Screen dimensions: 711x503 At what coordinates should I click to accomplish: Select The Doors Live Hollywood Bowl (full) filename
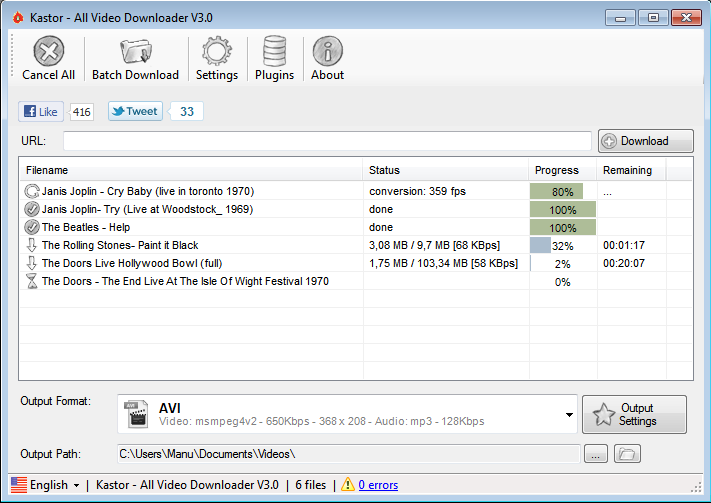point(132,263)
